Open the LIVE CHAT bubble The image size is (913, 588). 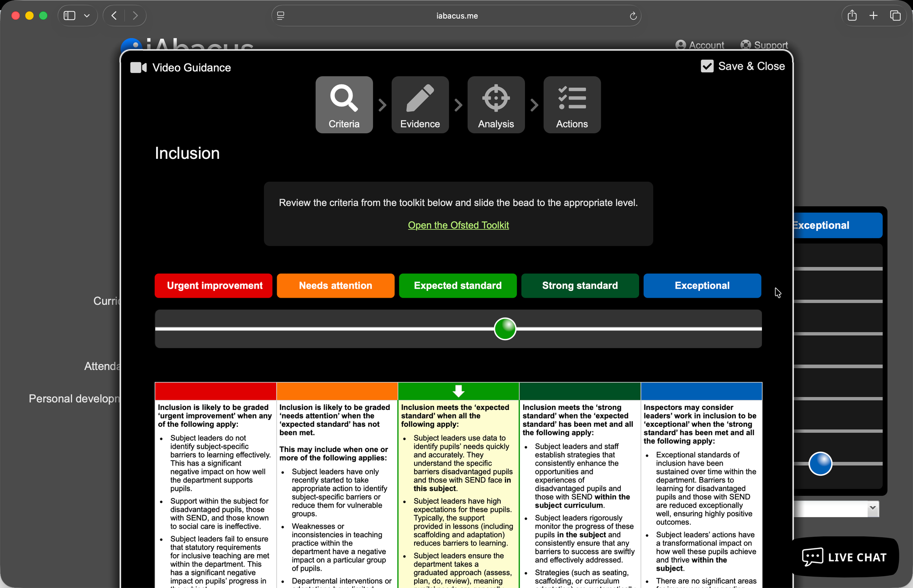[845, 557]
